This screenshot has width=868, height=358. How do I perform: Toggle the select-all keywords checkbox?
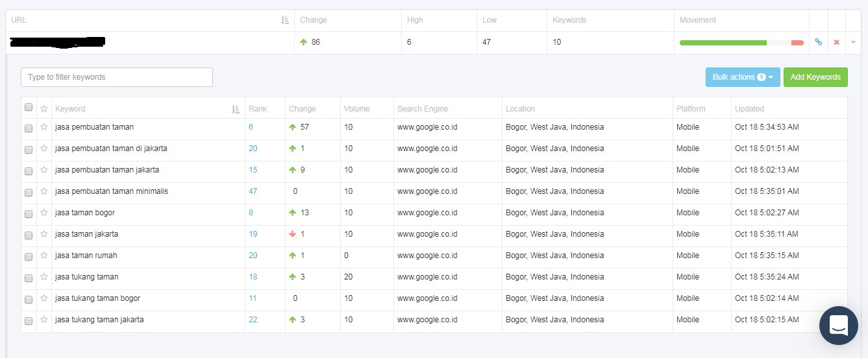[29, 108]
